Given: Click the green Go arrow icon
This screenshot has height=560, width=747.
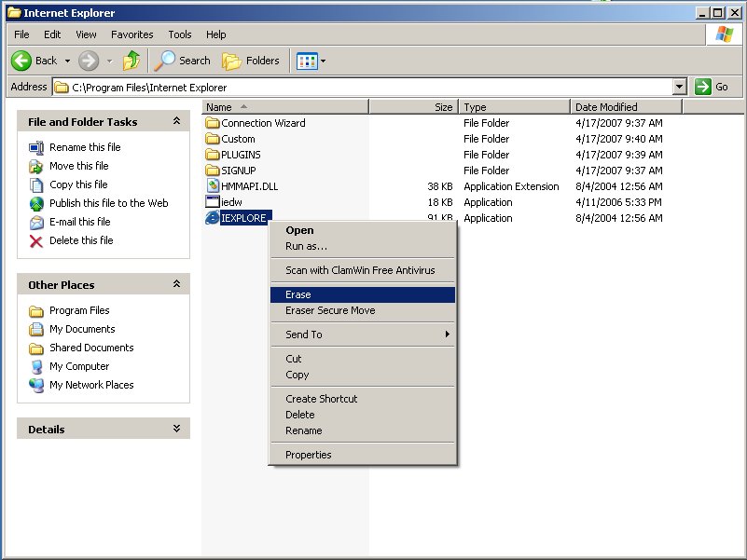Looking at the screenshot, I should click(702, 88).
